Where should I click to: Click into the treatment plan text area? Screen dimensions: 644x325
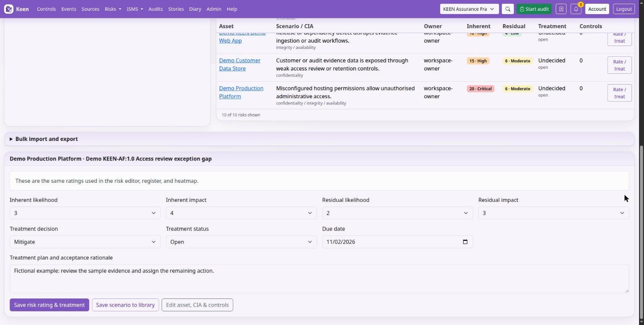[x=319, y=279]
